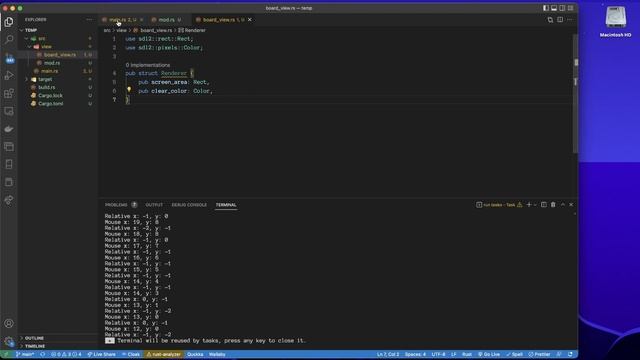Screen dimensions: 640x360
Task: Click the Spaces: 4 indentation indicator
Action: [416, 354]
